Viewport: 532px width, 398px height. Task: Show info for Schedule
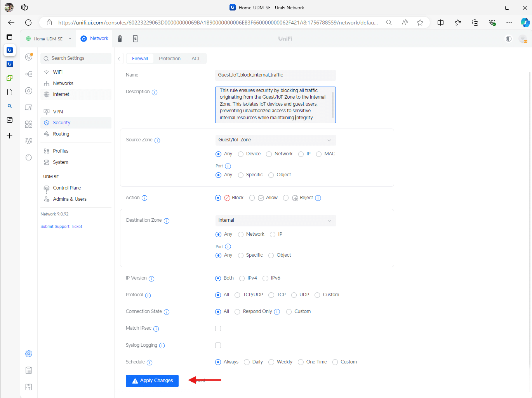pyautogui.click(x=150, y=362)
